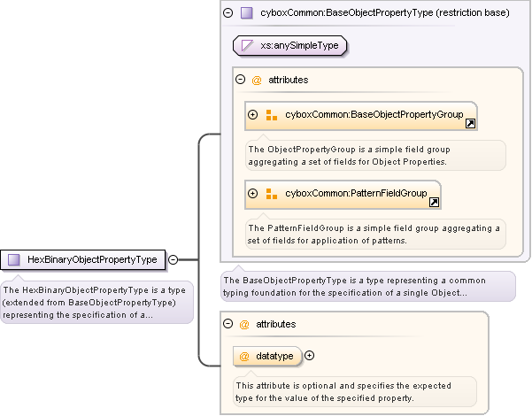Collapse the lower attributes section

coord(228,324)
